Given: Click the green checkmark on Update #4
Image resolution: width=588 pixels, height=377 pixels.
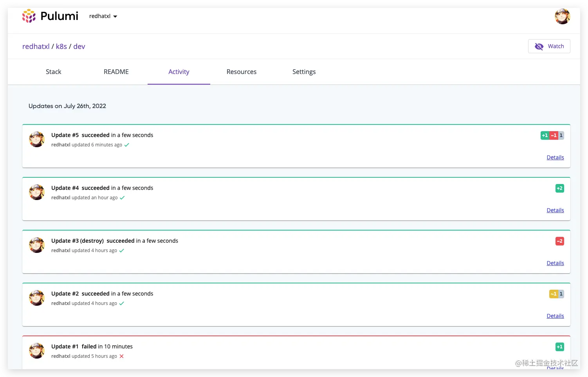Looking at the screenshot, I should click(122, 198).
